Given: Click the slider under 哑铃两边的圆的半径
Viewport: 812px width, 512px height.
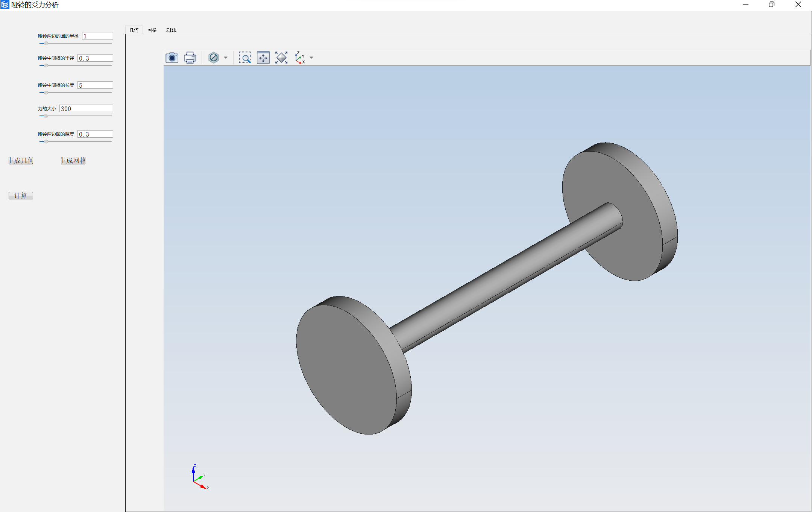Looking at the screenshot, I should click(x=76, y=43).
